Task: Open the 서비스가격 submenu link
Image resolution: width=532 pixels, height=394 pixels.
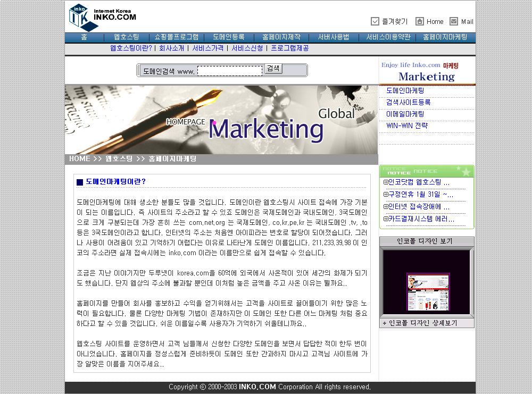Action: tap(208, 48)
